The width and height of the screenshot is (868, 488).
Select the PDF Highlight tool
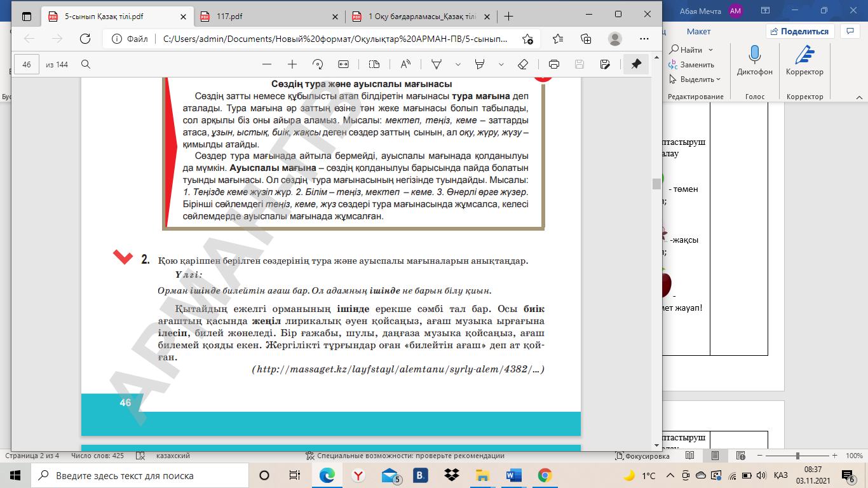pyautogui.click(x=480, y=64)
